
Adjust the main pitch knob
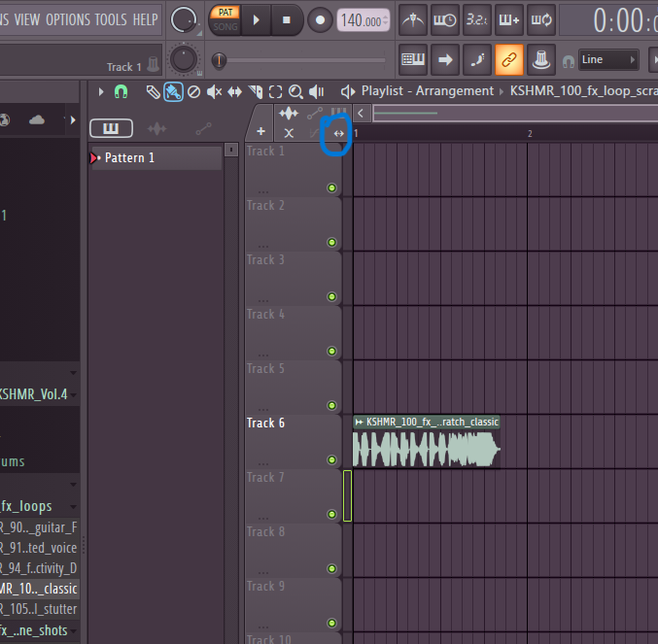(184, 59)
